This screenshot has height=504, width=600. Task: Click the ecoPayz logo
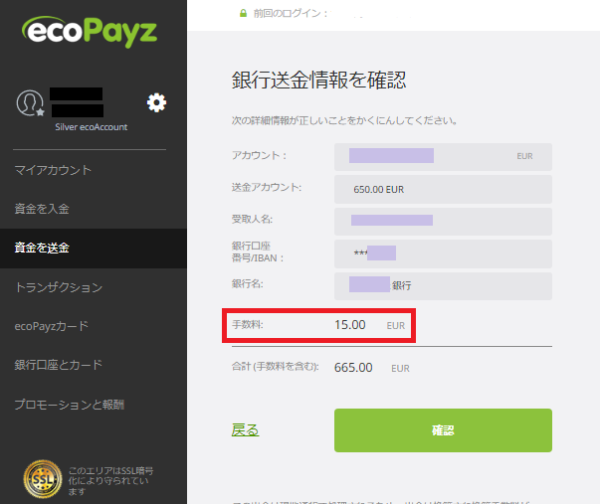tap(90, 32)
